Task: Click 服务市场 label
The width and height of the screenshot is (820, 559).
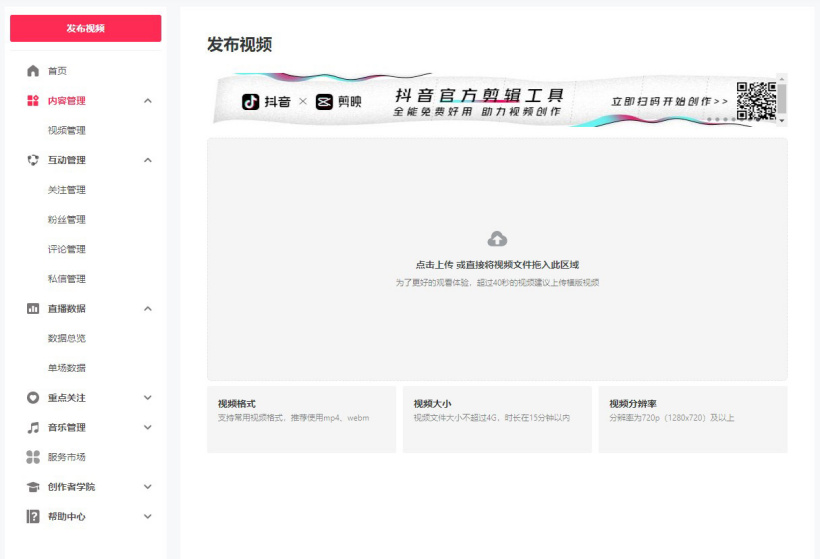Action: 66,457
